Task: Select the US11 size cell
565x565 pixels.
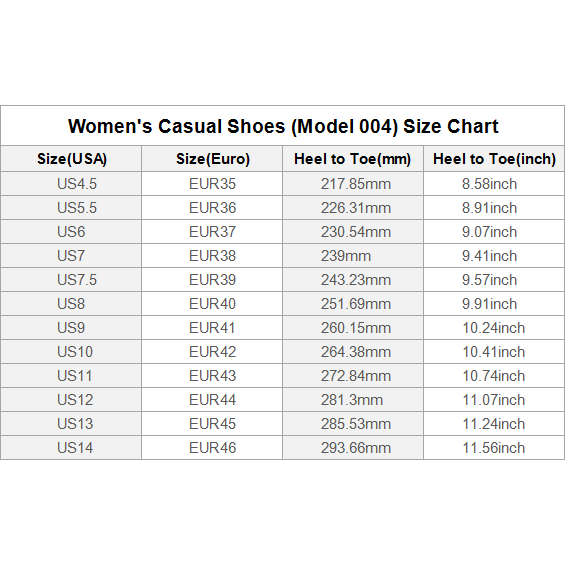Action: coord(71,376)
